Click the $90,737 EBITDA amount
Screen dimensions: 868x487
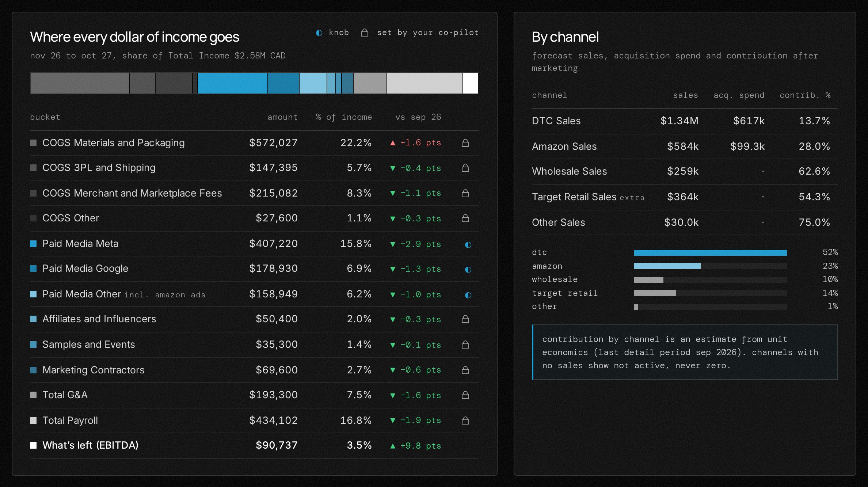pos(277,445)
